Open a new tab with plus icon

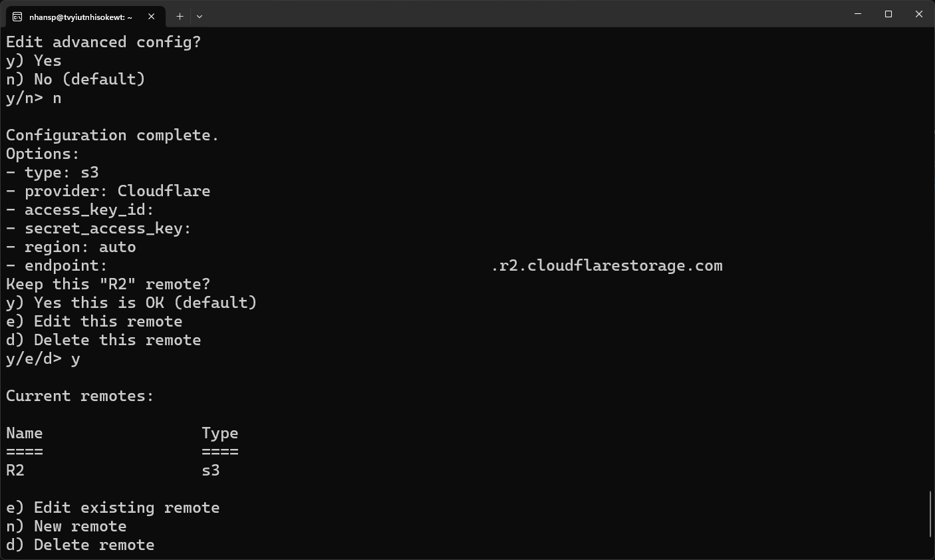pyautogui.click(x=180, y=16)
